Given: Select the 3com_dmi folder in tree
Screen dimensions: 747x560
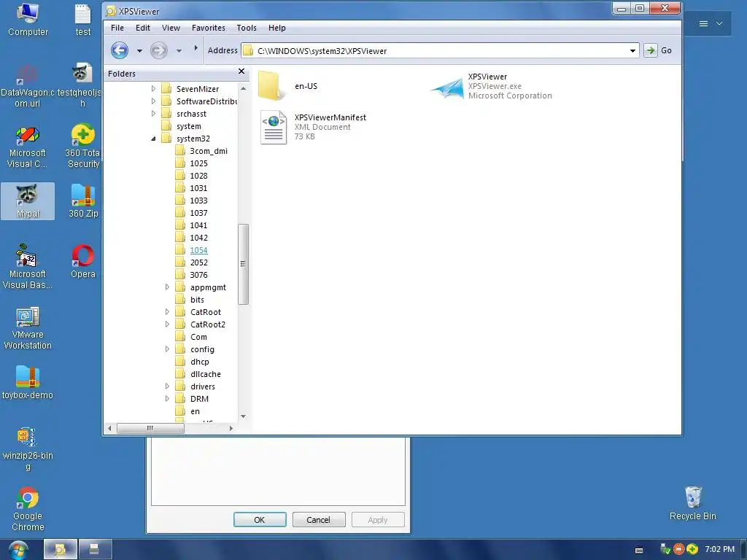Looking at the screenshot, I should click(209, 151).
